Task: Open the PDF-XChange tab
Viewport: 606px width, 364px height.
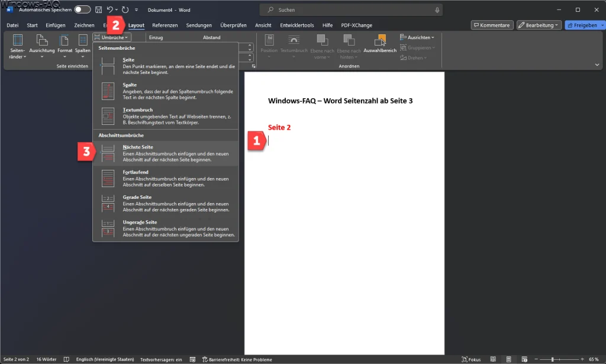Action: pos(356,25)
